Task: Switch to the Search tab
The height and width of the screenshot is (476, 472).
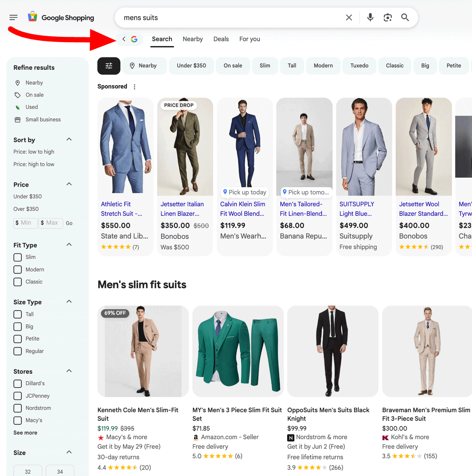Action: [162, 39]
